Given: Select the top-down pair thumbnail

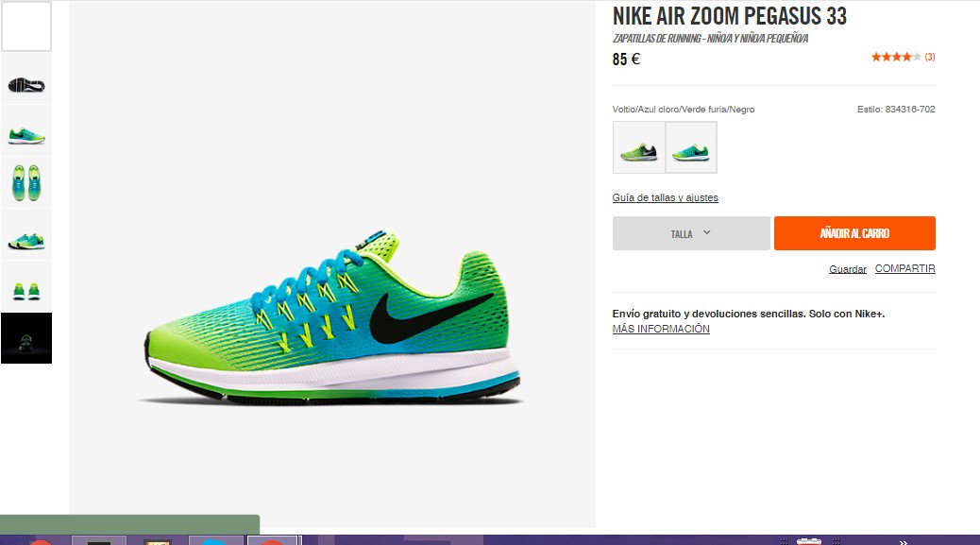Looking at the screenshot, I should point(26,182).
